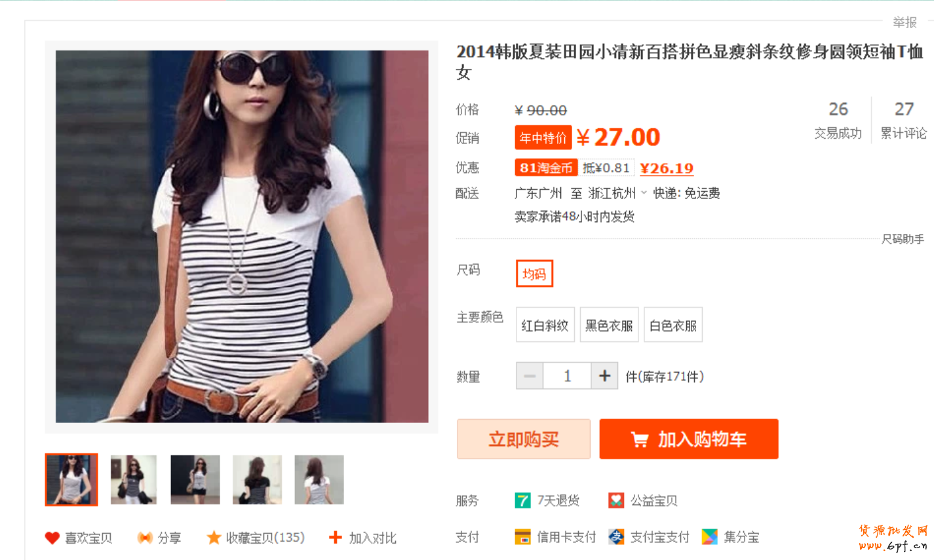Viewport: 934px width, 560px height.
Task: Select size option 均码
Action: point(534,274)
